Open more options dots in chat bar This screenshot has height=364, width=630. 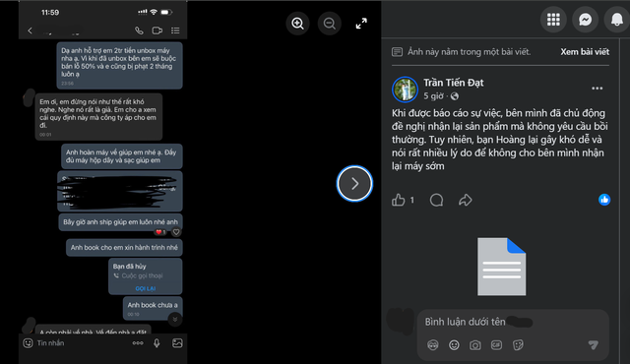(138, 343)
